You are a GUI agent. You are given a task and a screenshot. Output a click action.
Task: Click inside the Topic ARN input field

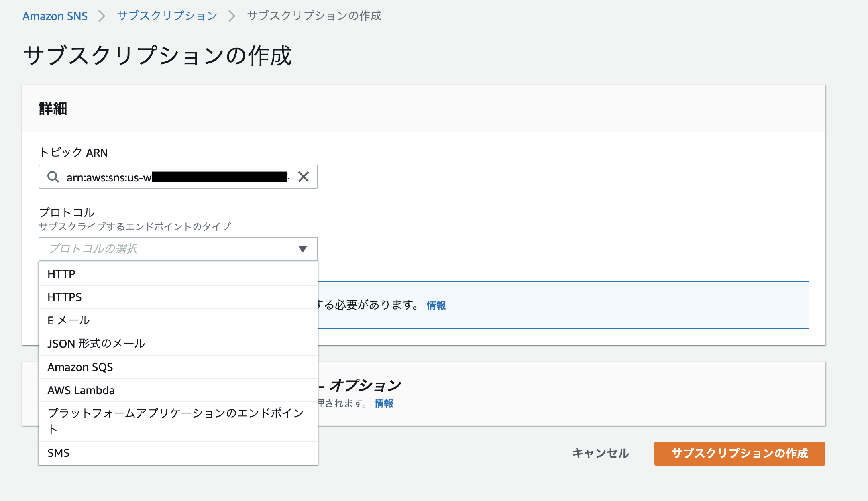(108, 177)
